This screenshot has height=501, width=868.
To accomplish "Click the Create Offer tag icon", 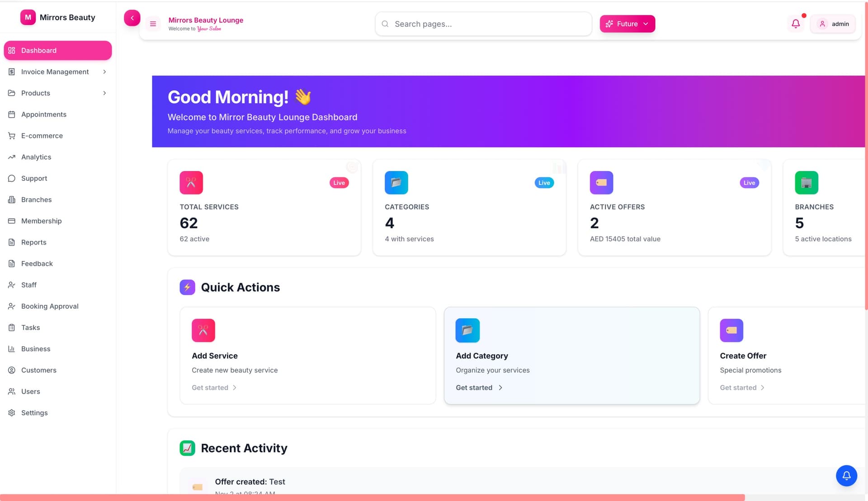I will (x=731, y=331).
